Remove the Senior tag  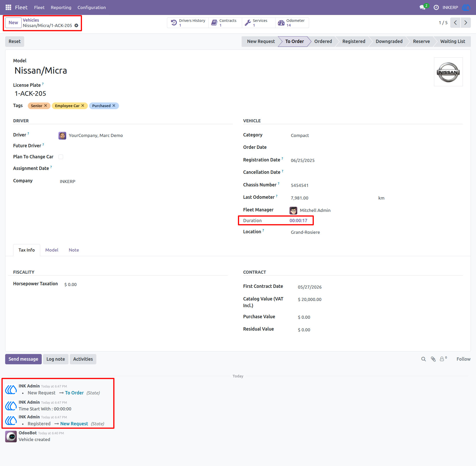pyautogui.click(x=46, y=106)
